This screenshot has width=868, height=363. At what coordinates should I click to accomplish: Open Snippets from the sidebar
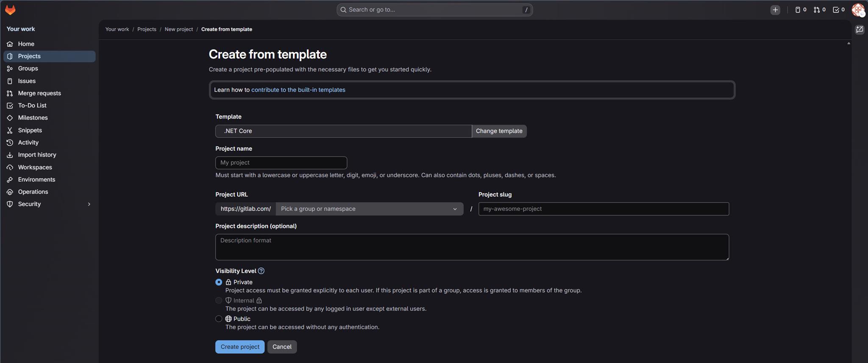[x=30, y=130]
